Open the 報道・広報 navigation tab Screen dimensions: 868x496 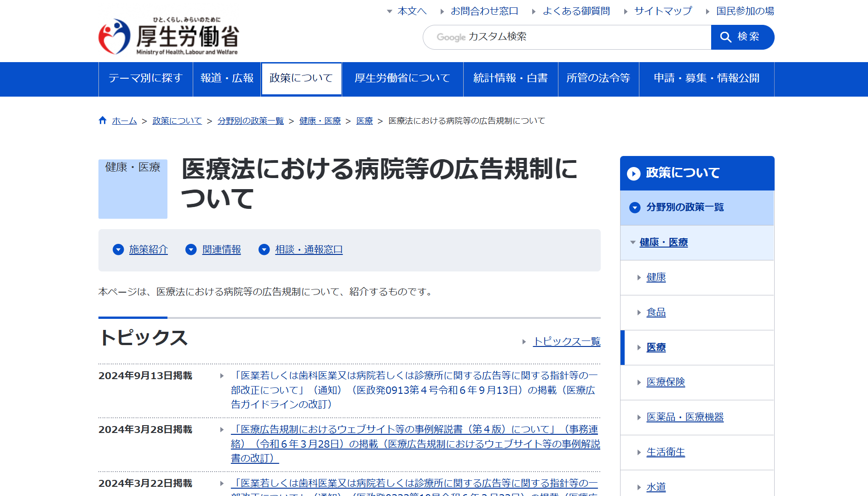226,79
